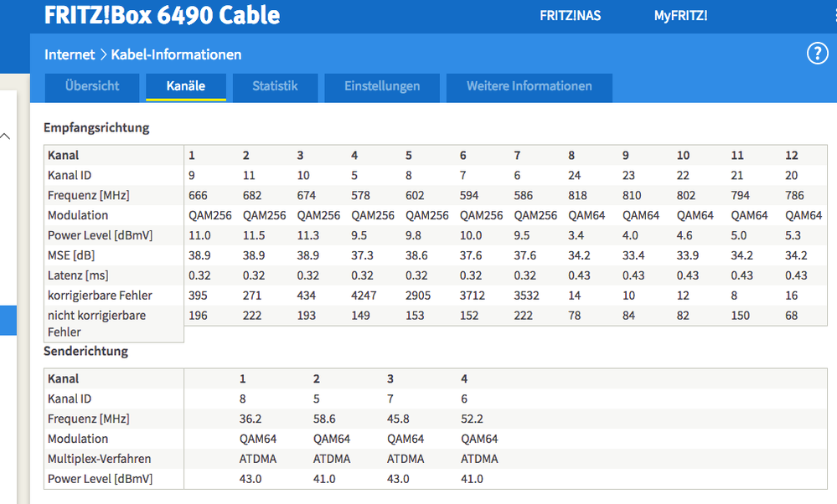Click correctable errors value 395

point(198,296)
